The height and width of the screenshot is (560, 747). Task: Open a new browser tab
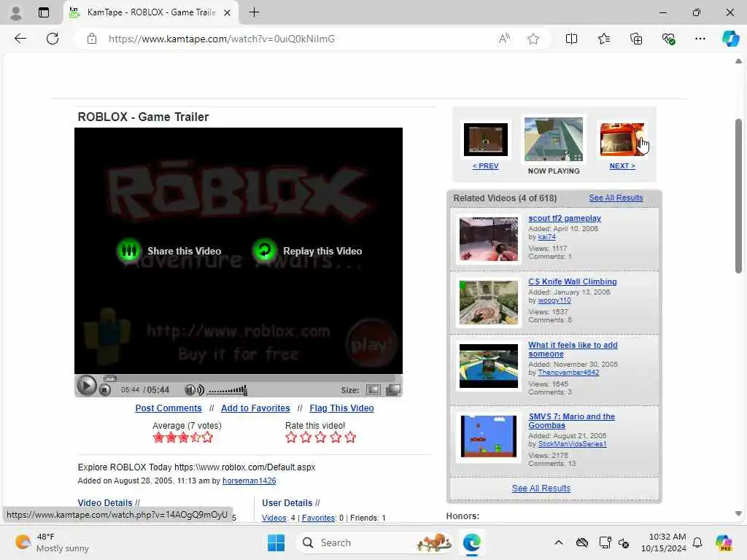255,12
